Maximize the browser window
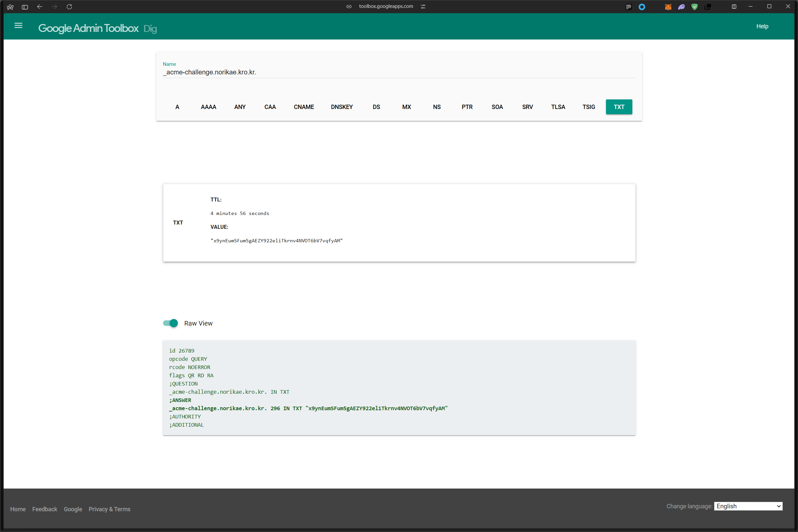Screen dimensions: 798x532 (x=769, y=7)
